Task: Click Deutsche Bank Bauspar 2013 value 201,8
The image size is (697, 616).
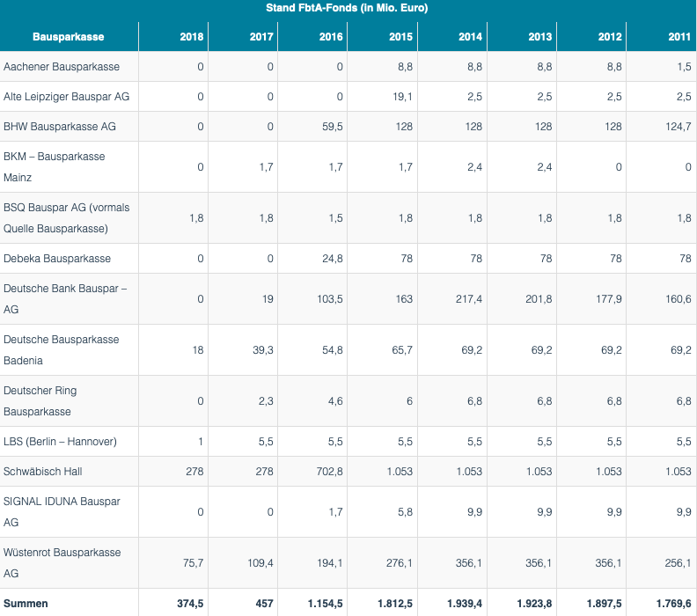Action: [539, 299]
